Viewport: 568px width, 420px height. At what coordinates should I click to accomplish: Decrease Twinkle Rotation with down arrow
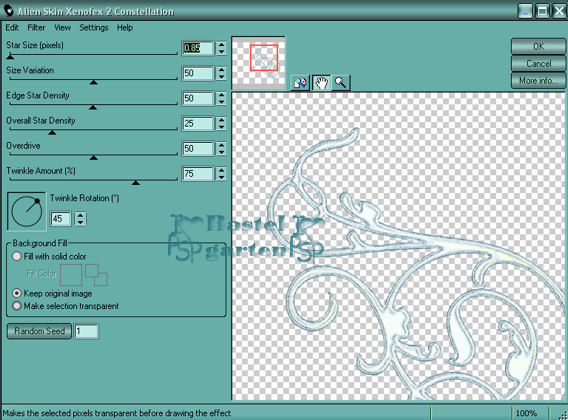coord(80,223)
